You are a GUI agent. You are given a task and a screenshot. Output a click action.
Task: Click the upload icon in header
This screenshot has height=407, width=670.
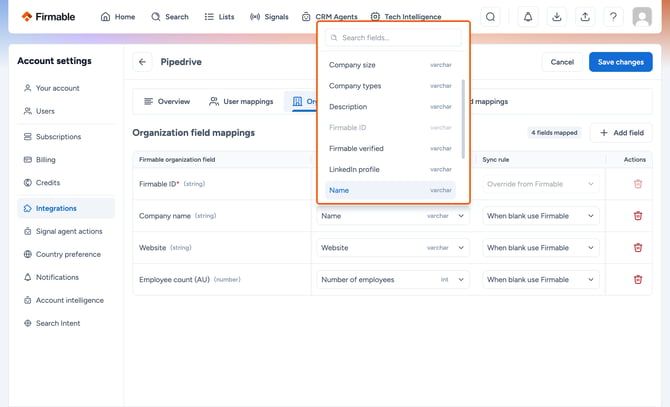click(x=585, y=17)
